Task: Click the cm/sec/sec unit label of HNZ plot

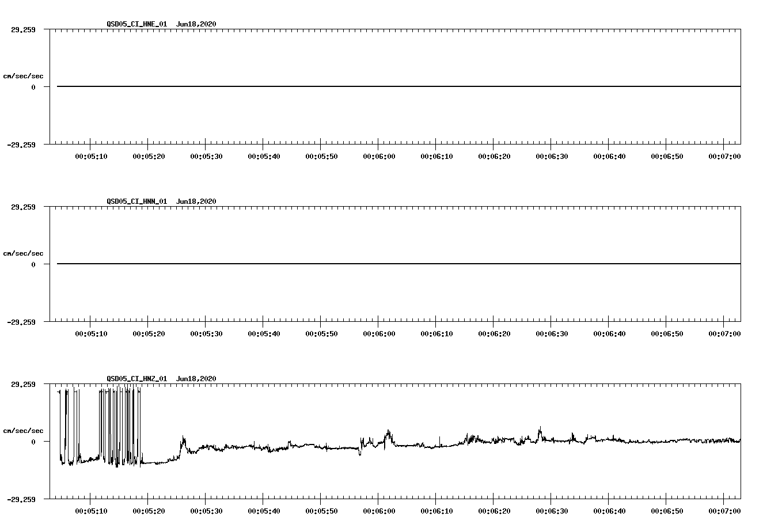Action: [23, 431]
